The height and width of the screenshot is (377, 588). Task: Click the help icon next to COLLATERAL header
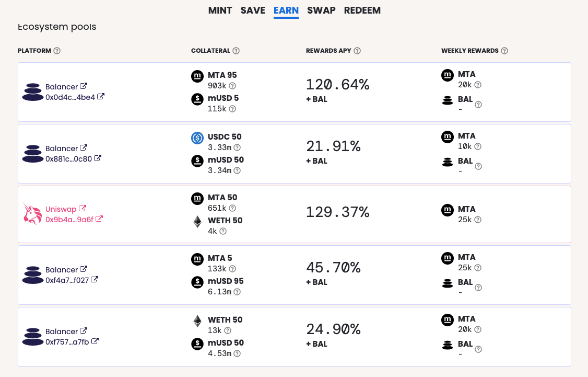[236, 51]
